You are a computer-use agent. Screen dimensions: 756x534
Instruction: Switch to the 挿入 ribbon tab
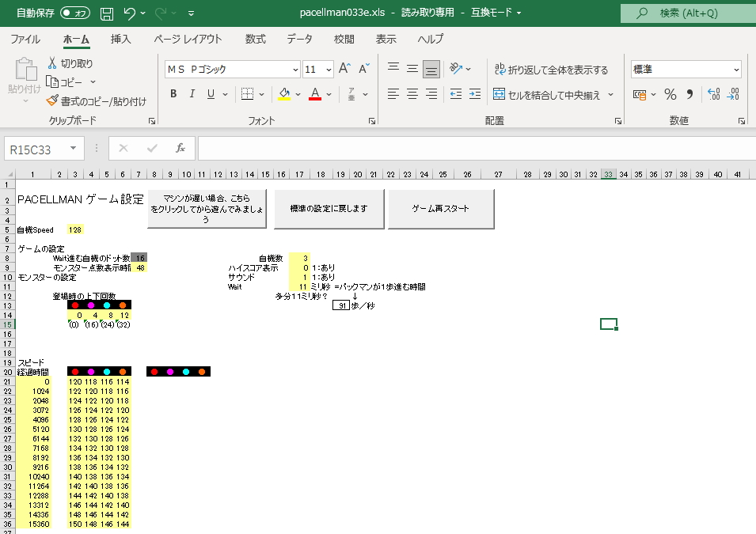tap(120, 39)
